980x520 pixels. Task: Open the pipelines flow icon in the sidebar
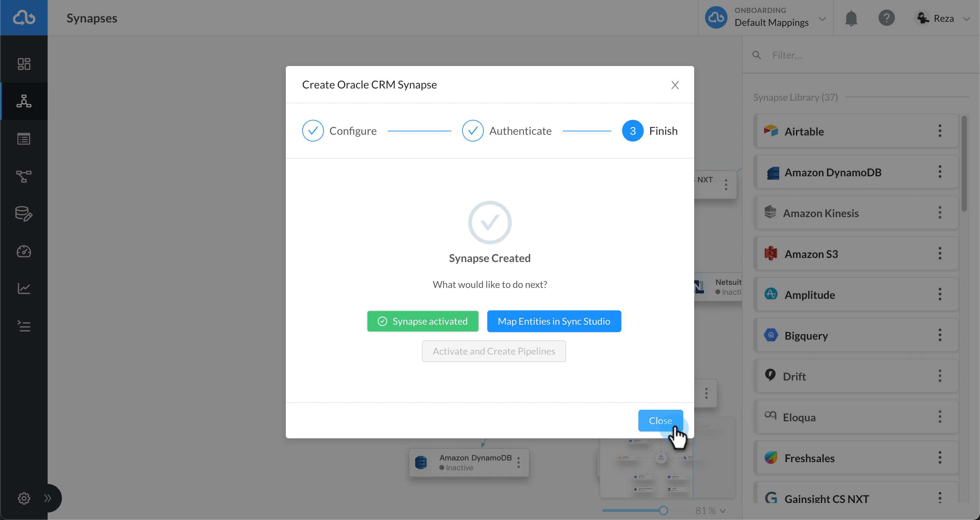coord(24,177)
